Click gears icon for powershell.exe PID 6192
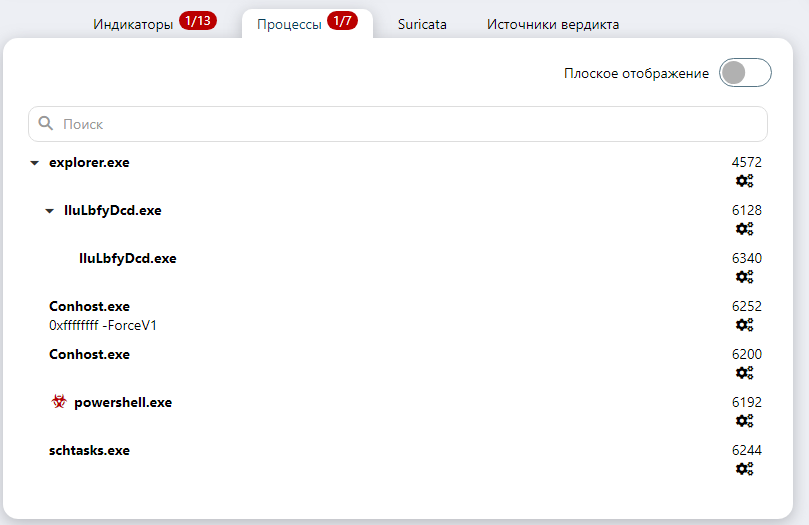 click(x=744, y=421)
